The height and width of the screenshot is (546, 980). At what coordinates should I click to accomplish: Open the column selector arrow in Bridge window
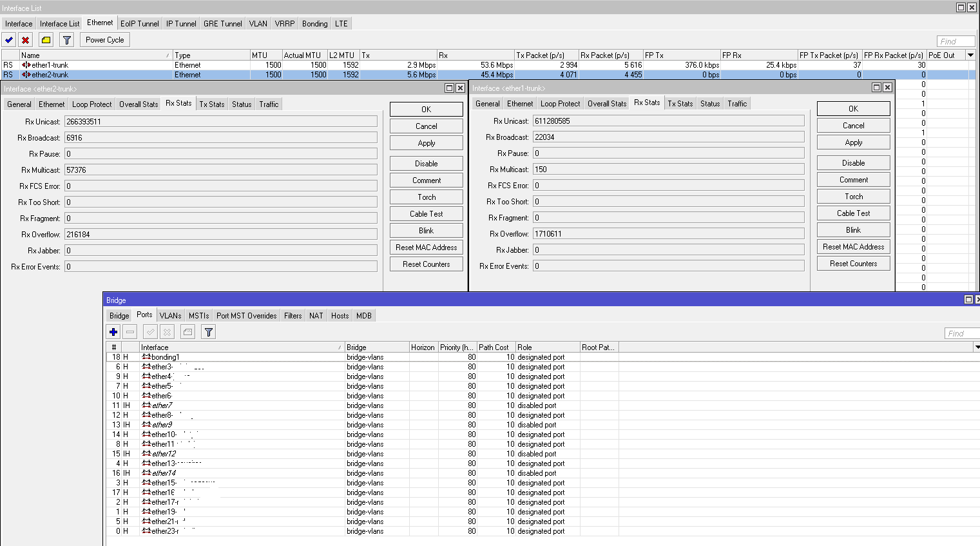pyautogui.click(x=977, y=347)
